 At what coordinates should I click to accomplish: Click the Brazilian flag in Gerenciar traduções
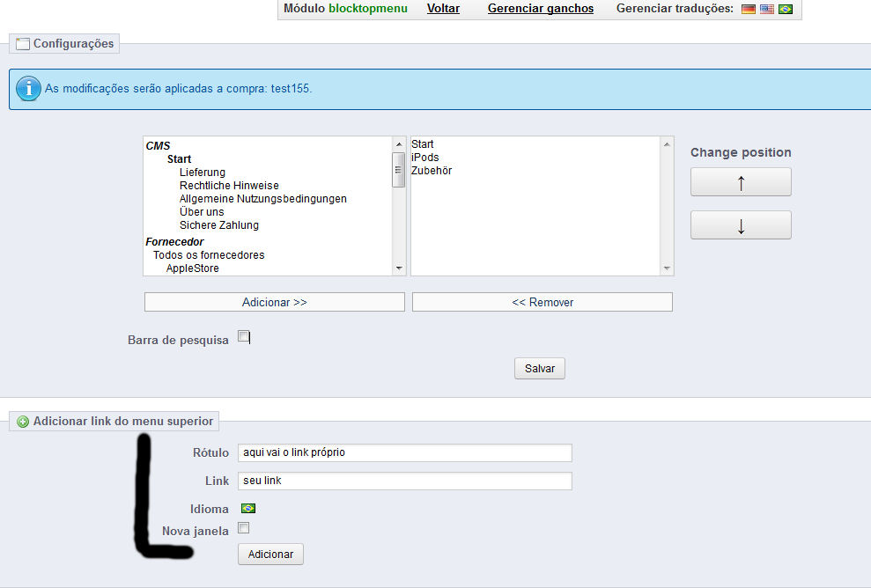(x=786, y=9)
